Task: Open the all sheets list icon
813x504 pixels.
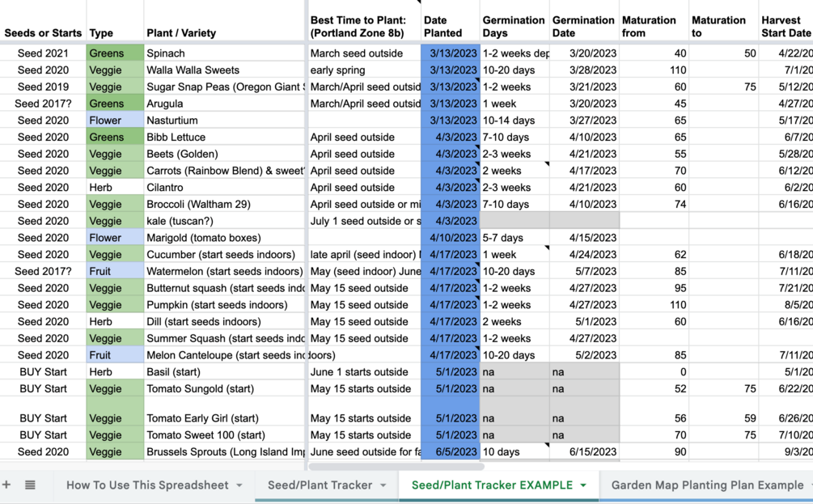Action: (28, 484)
